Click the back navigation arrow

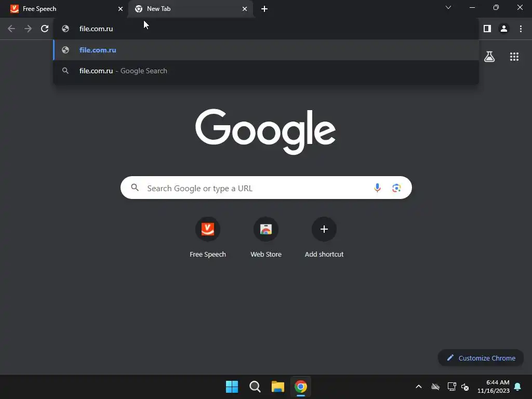click(11, 29)
